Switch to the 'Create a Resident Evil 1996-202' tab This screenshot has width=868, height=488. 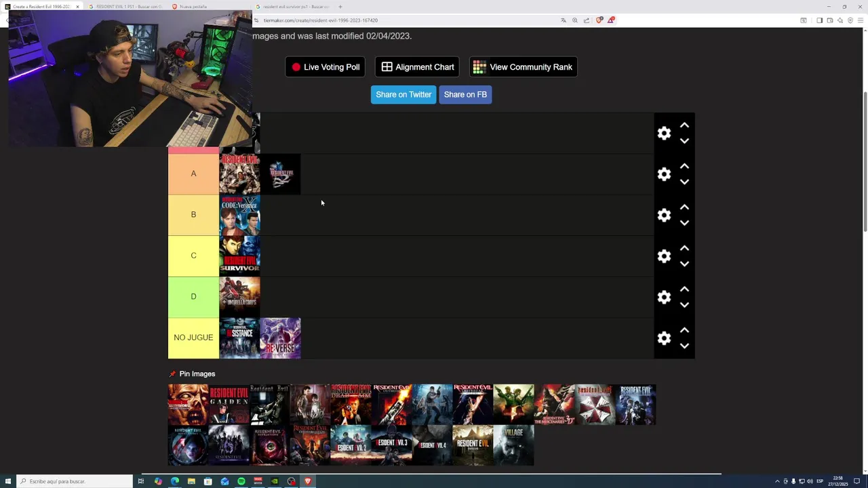point(41,7)
